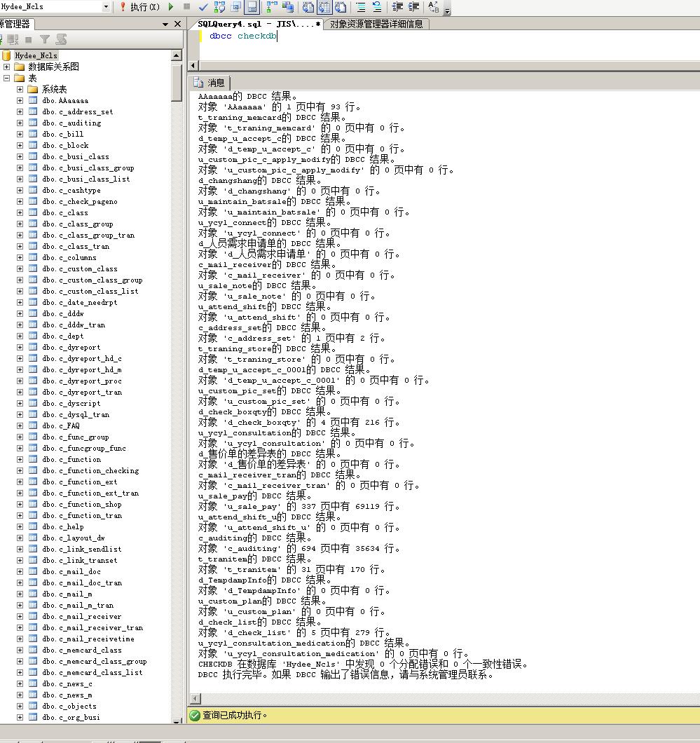Expand the dbo.c_address_set table

tap(20, 112)
